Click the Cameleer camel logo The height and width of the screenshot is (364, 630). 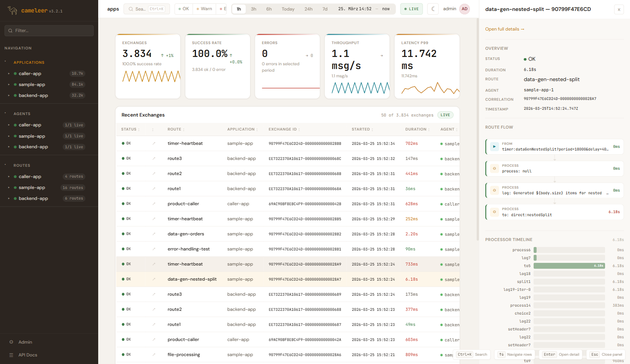[x=12, y=11]
